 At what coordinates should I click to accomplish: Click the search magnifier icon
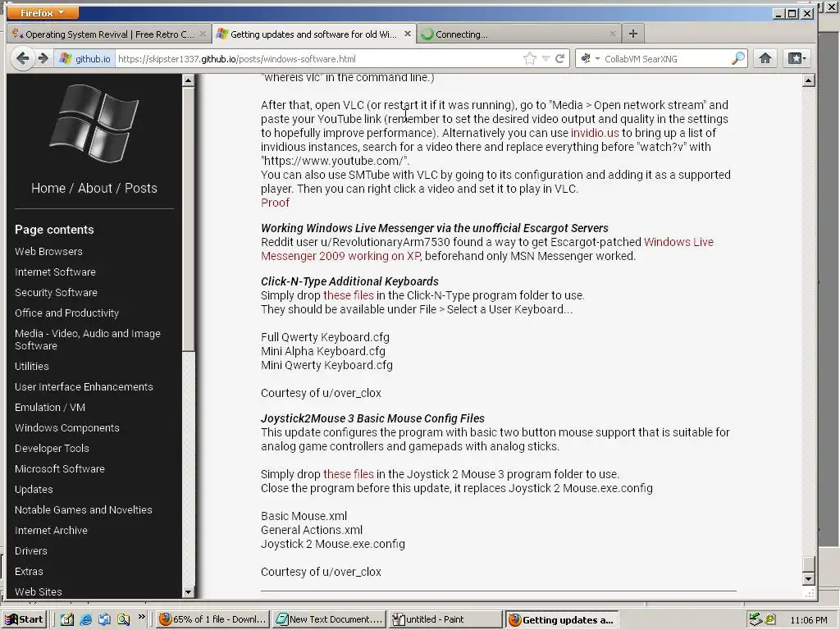pyautogui.click(x=738, y=58)
